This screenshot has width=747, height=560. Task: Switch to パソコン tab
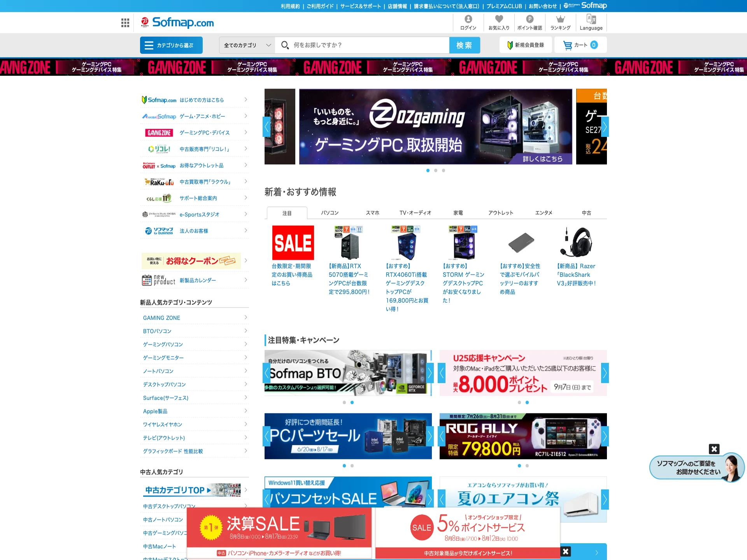point(330,213)
